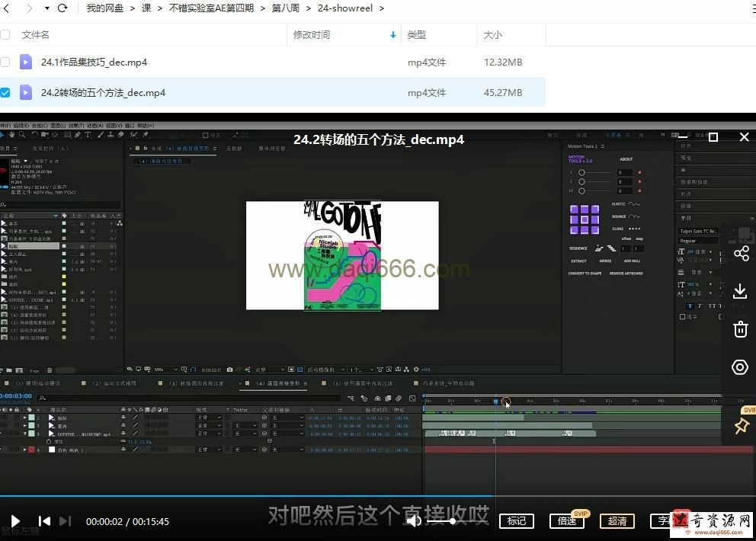Click the share icon on the right sidebar
756x541 pixels.
coord(741,253)
